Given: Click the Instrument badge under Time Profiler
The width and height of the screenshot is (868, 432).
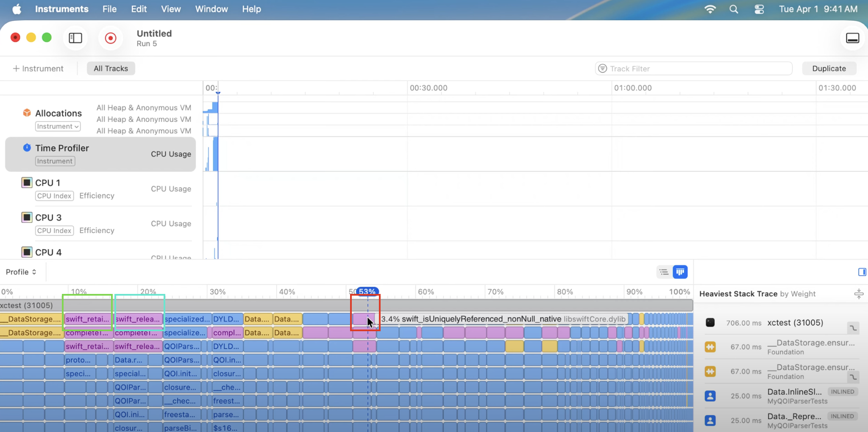Looking at the screenshot, I should [55, 161].
